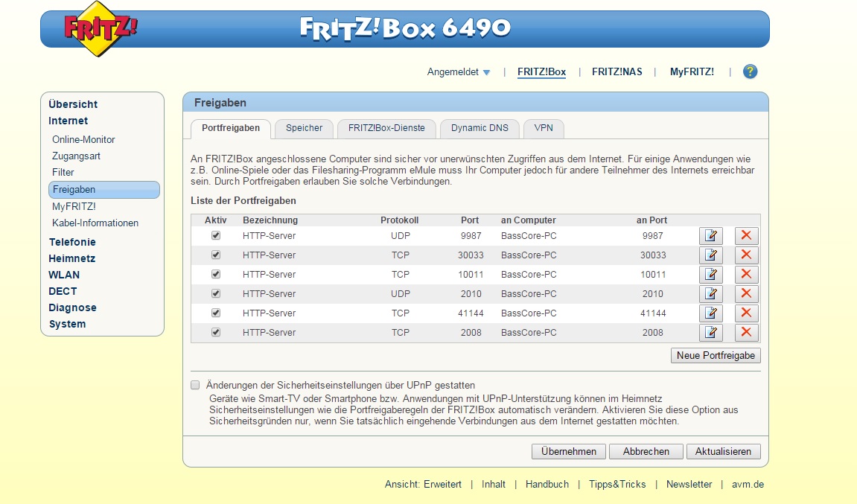Edit the port 41144 forwarding rule

pos(711,313)
